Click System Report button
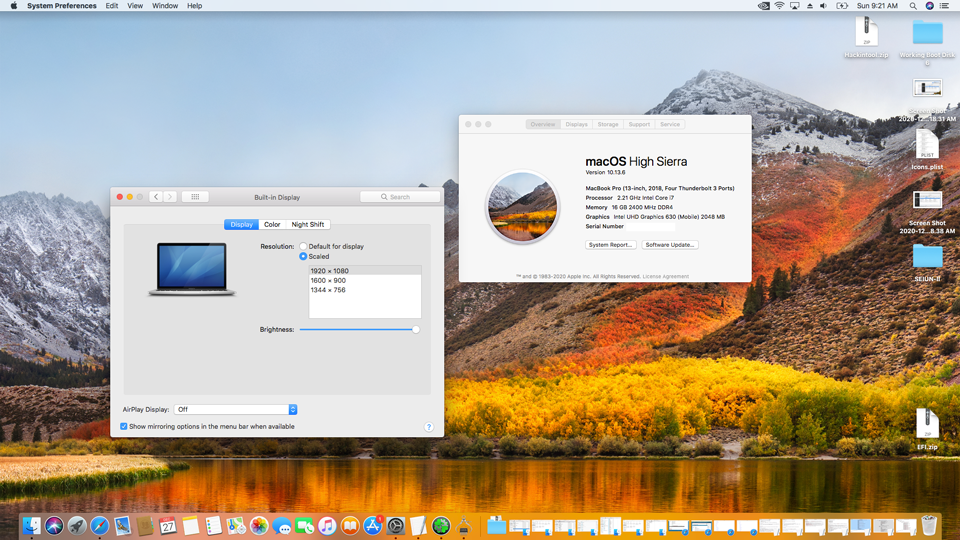The width and height of the screenshot is (960, 540). (610, 244)
